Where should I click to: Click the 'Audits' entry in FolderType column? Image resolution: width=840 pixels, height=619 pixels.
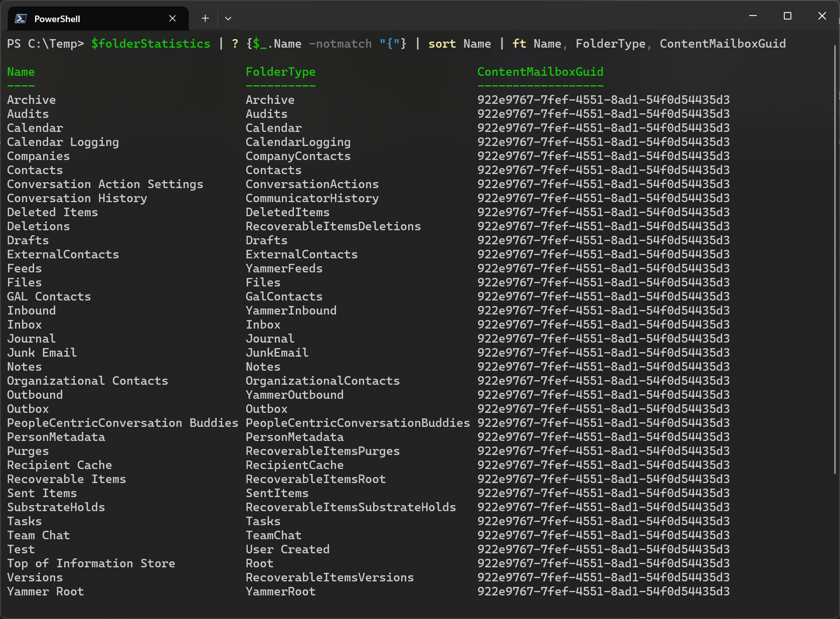(267, 114)
